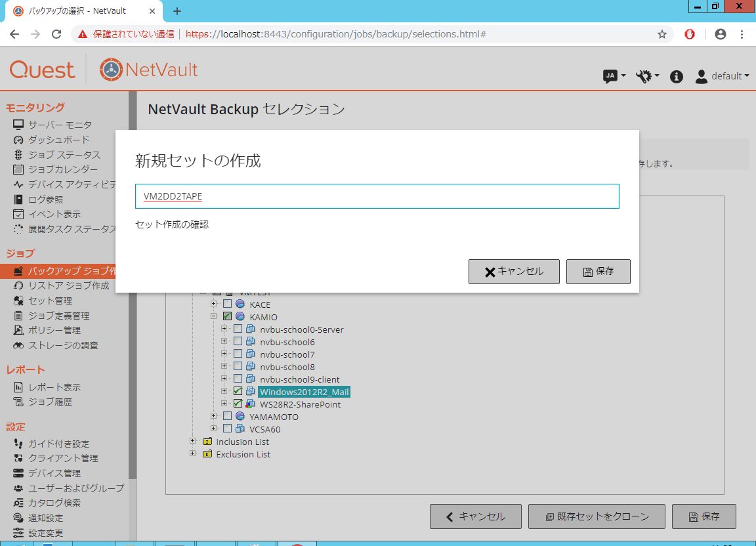756x546 pixels.
Task: Expand the KACE tree node
Action: (x=213, y=304)
